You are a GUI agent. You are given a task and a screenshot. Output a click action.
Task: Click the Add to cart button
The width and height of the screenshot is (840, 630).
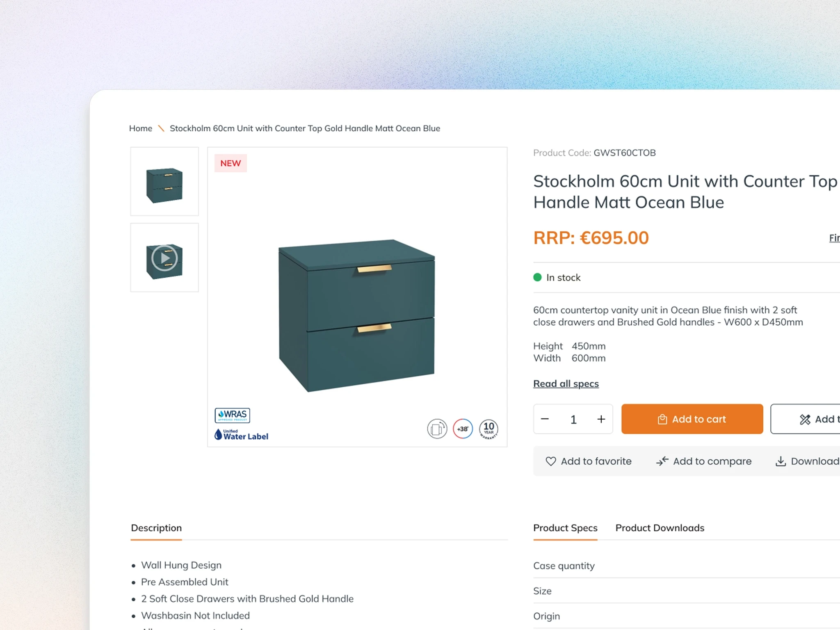tap(691, 418)
